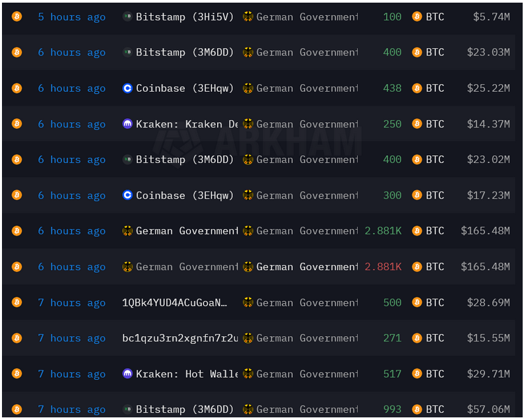Click the German eagle icon in the $5.74M row
Viewport: 524px width, 420px height.
coord(248,17)
